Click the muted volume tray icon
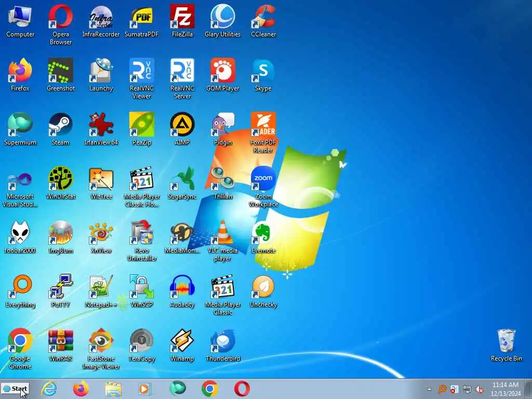The image size is (532, 399). tap(480, 389)
